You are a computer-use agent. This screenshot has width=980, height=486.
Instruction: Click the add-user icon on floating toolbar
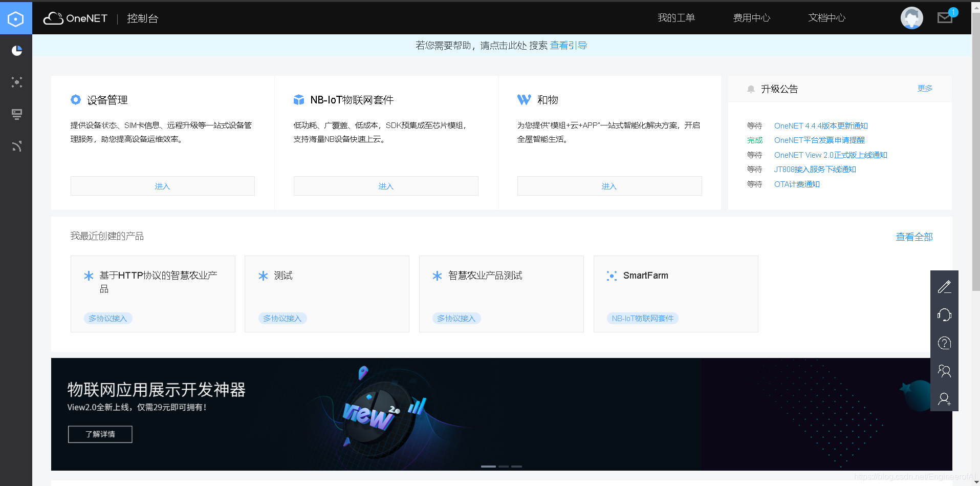tap(944, 399)
